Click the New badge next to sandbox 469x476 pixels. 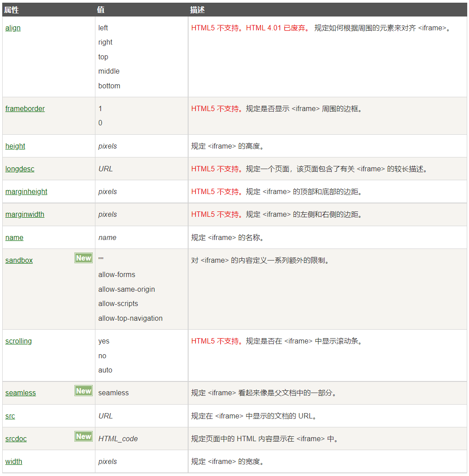coord(83,257)
